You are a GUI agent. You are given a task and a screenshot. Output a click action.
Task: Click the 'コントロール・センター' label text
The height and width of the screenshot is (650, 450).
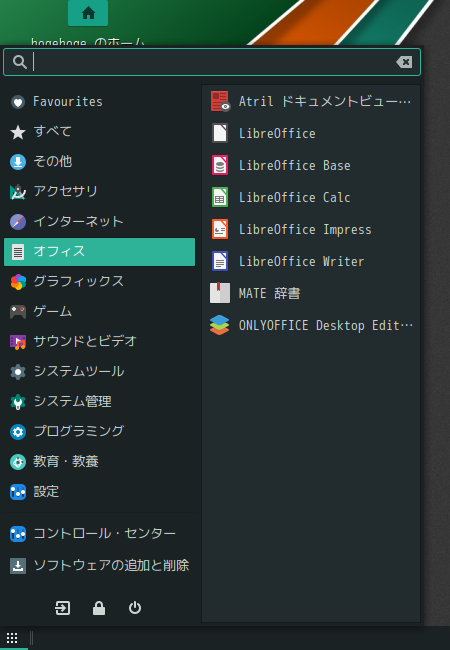104,534
